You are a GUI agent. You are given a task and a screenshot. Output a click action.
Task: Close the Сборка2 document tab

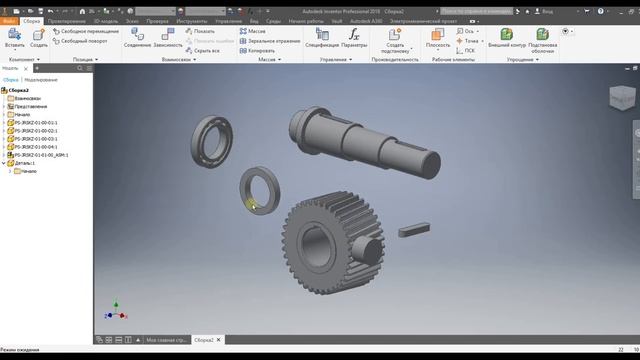point(218,340)
